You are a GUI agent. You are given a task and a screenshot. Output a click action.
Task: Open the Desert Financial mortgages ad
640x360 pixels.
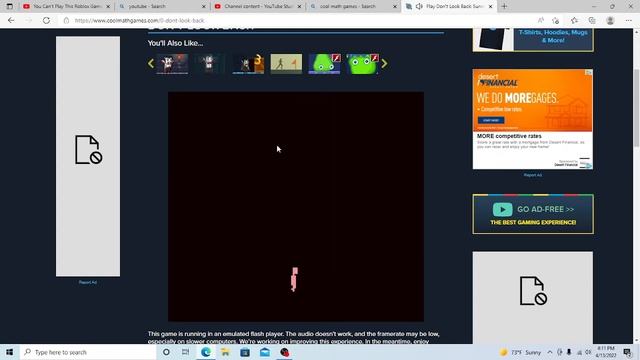click(533, 119)
